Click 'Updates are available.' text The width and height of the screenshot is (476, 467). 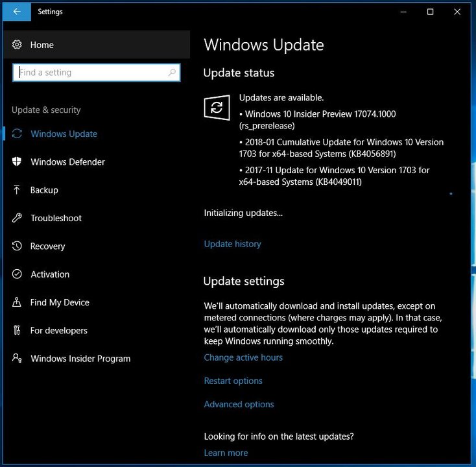tap(281, 97)
